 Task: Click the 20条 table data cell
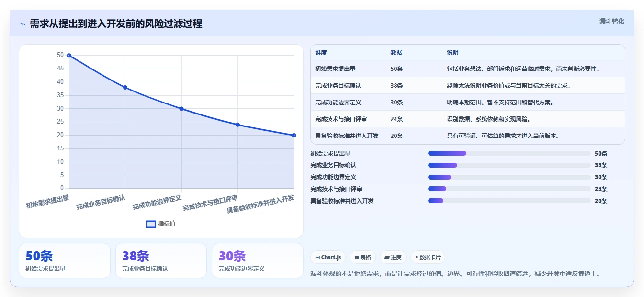coord(396,136)
